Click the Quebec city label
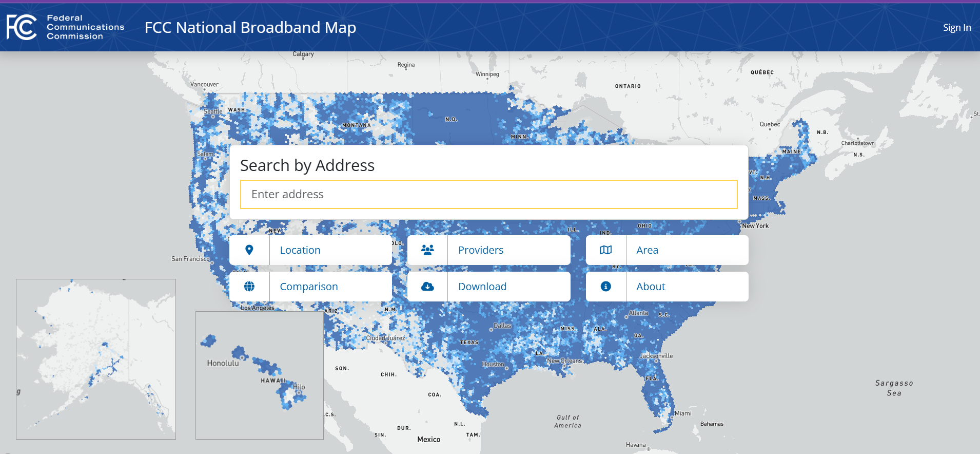Screen dimensions: 980x454 [x=770, y=124]
